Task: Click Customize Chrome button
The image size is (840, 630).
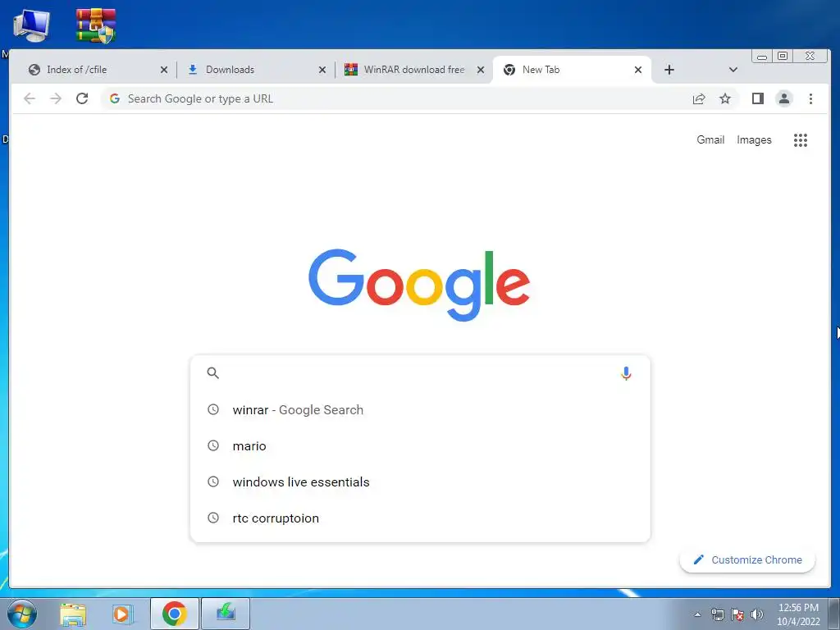Action: tap(747, 559)
